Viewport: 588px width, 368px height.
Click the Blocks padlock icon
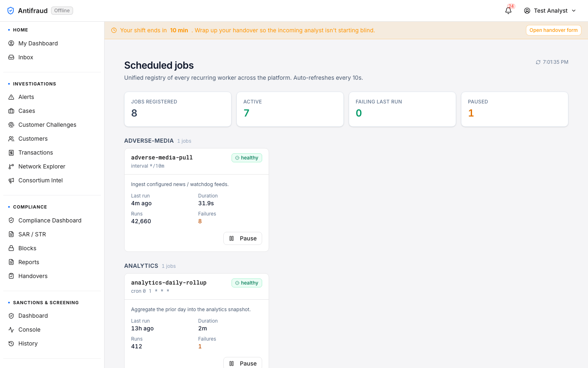point(11,248)
